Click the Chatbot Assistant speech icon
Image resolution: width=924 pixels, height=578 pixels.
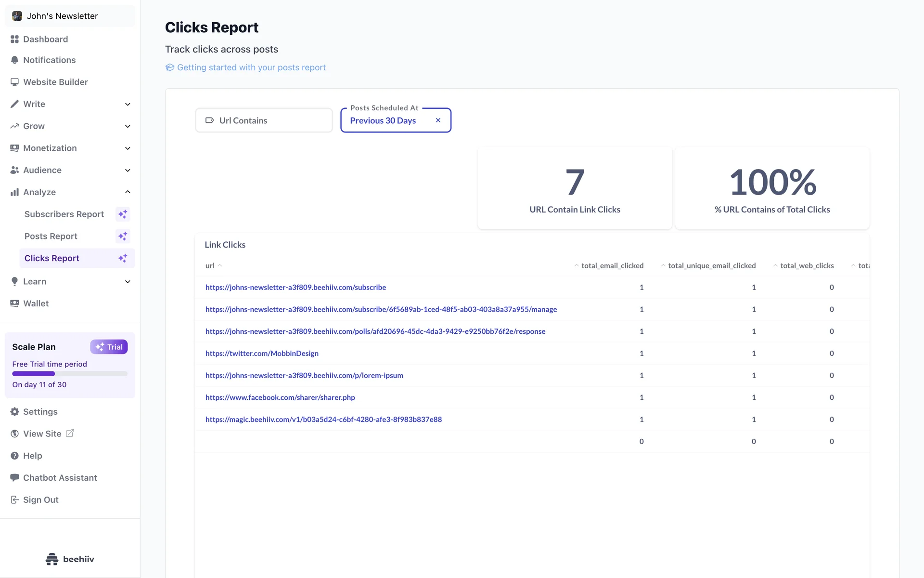pyautogui.click(x=14, y=477)
